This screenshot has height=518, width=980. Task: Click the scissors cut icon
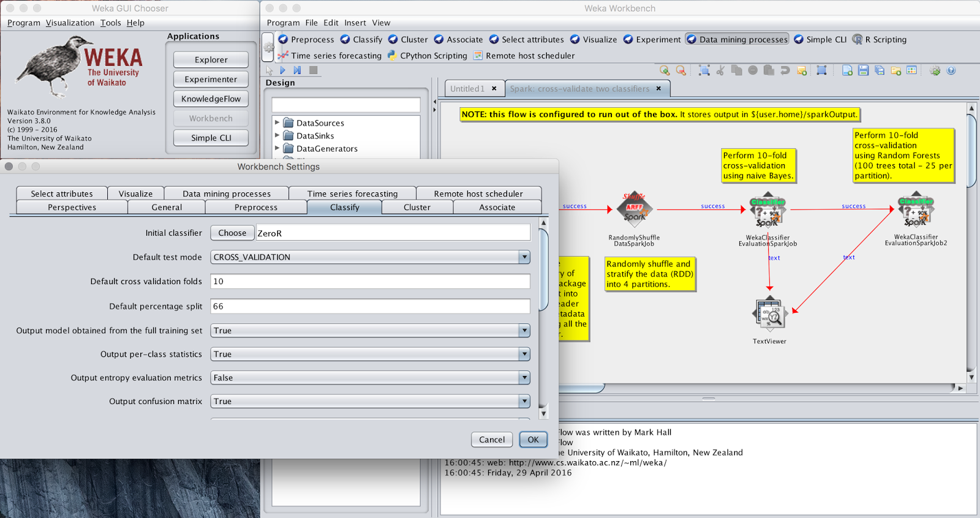[720, 70]
